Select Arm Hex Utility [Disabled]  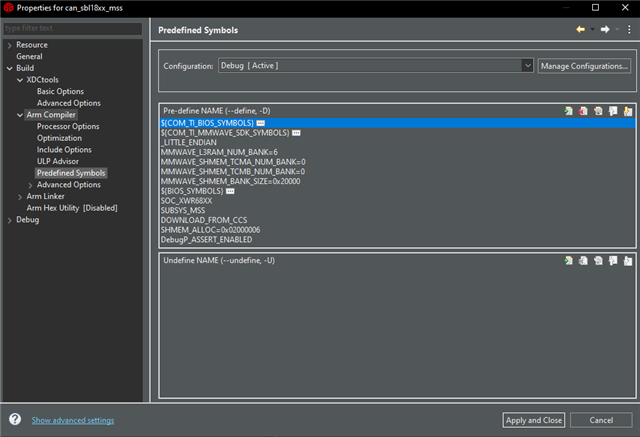click(72, 208)
